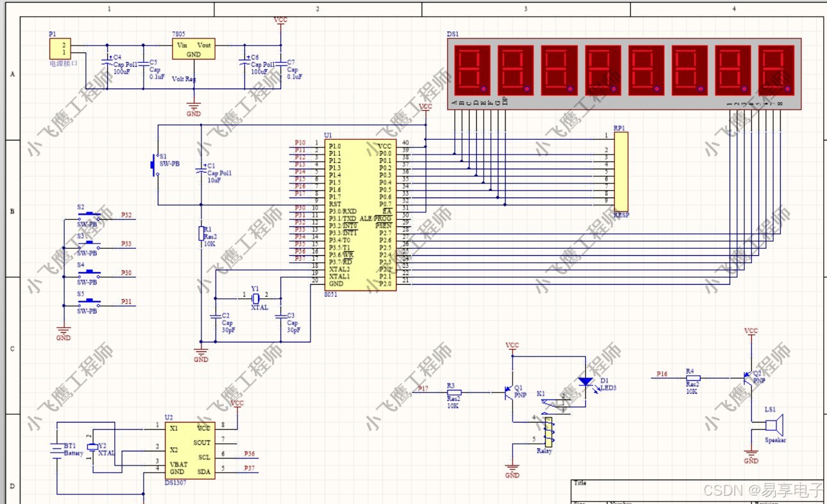
Task: Select the 7805 voltage regulator block
Action: [x=193, y=49]
